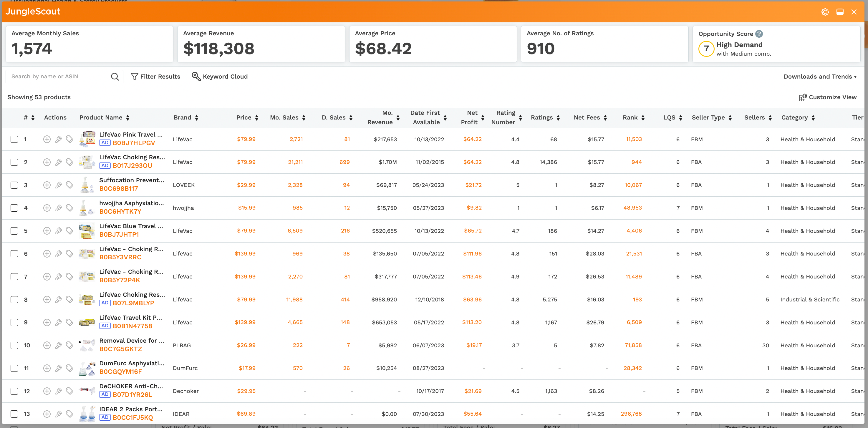Click the pin icon for hwojjha Asphyxiatio row

(58, 208)
